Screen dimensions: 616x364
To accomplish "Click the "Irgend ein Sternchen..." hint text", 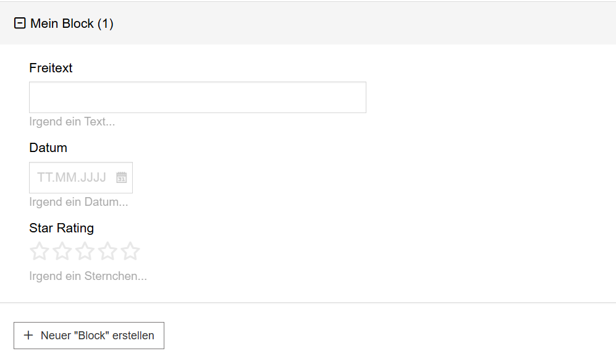I will pos(88,276).
